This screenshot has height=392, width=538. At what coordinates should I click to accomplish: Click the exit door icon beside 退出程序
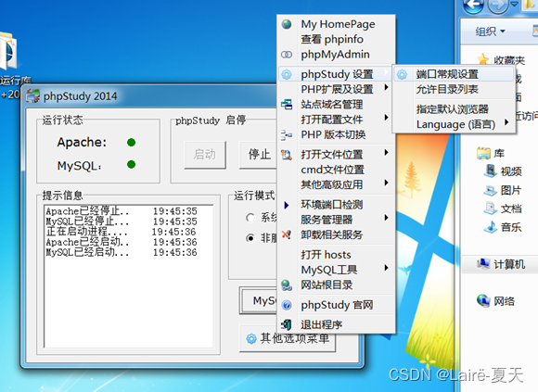click(x=287, y=324)
